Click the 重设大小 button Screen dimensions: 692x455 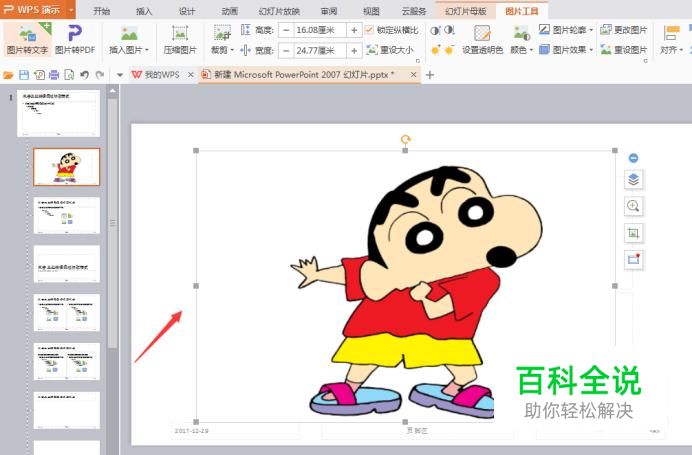[x=390, y=50]
